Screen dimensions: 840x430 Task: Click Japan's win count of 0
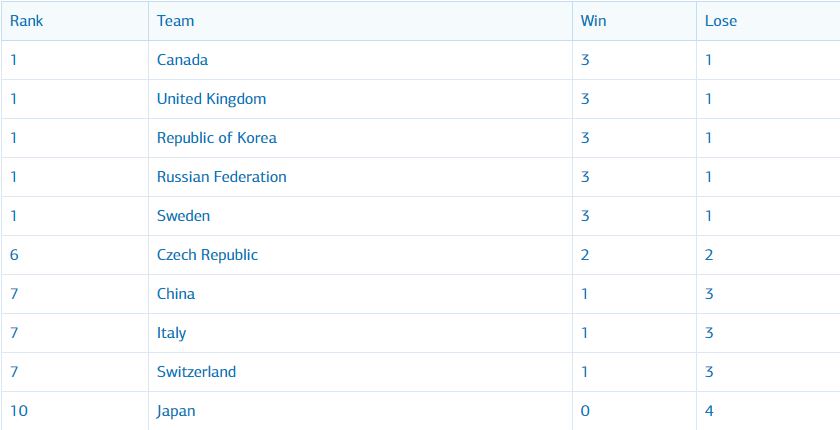[x=585, y=411]
